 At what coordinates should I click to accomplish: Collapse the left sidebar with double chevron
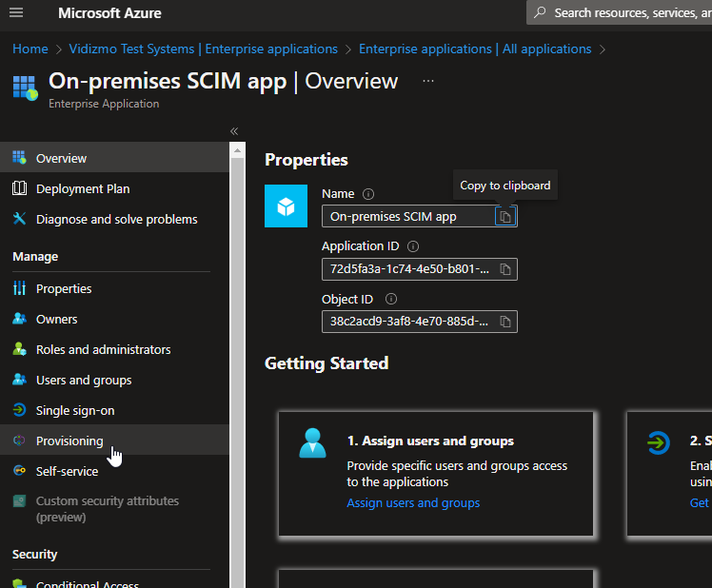(x=234, y=131)
